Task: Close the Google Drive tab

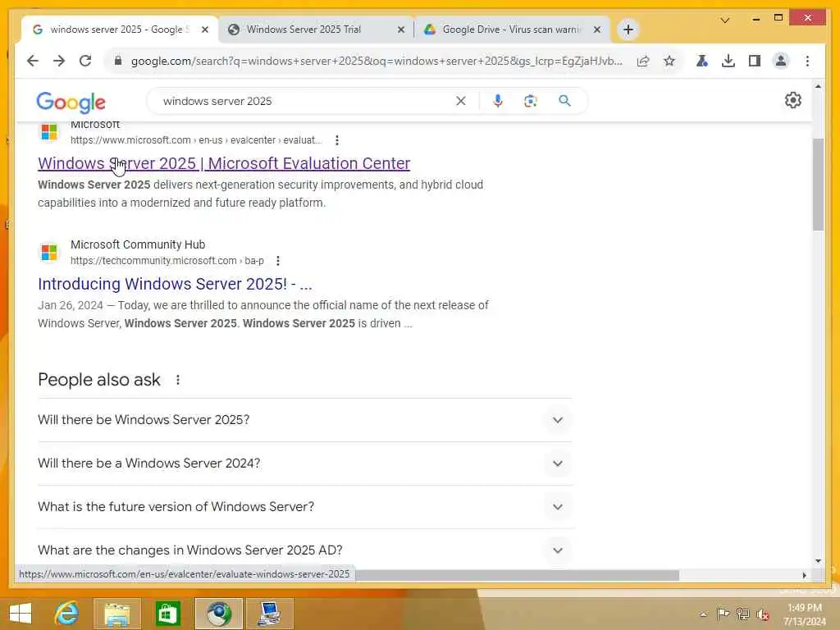Action: (x=597, y=30)
